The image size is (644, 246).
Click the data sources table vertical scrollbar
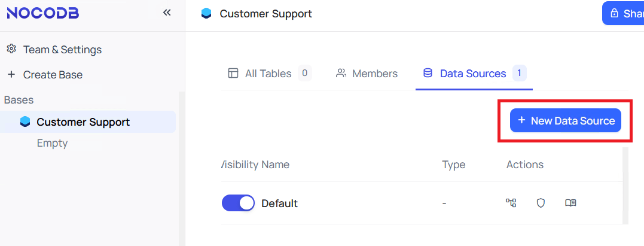[625, 186]
